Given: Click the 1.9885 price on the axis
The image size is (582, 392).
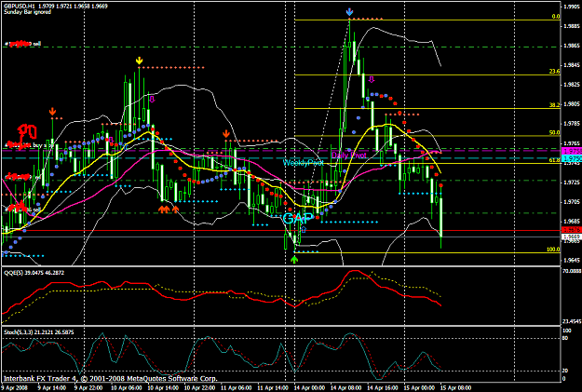Looking at the screenshot, I should pos(573,26).
